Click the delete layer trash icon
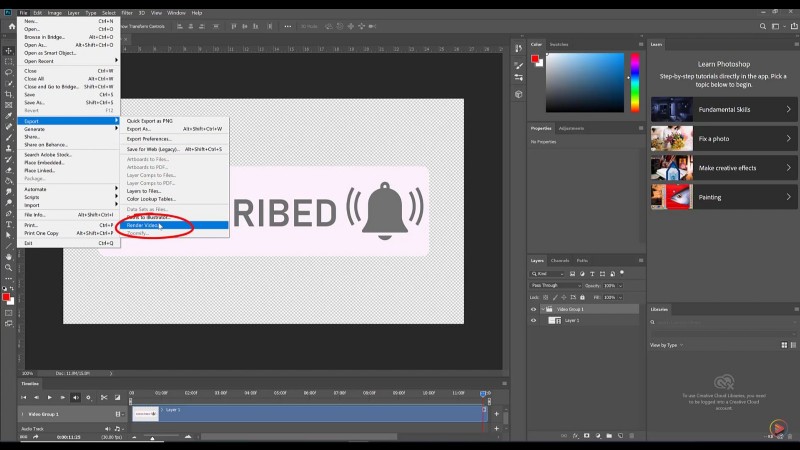Viewport: 800px width, 450px height. click(x=632, y=436)
